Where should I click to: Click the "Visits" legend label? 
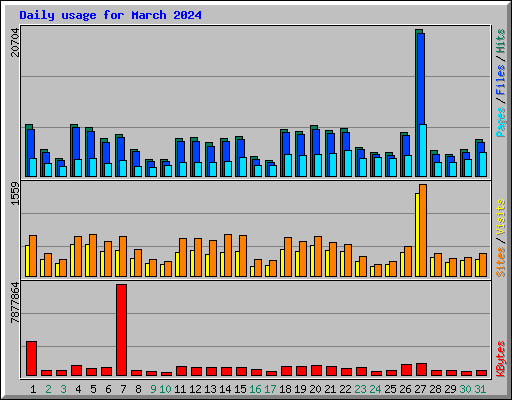(501, 217)
